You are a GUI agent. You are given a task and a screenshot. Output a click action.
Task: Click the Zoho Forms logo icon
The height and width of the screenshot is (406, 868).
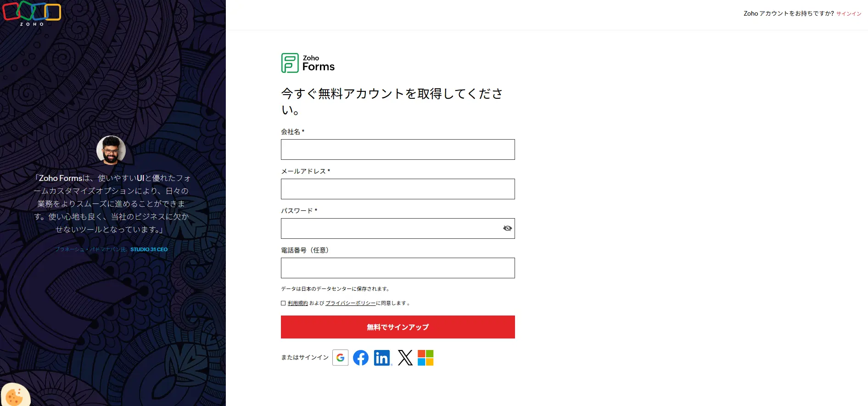point(290,63)
